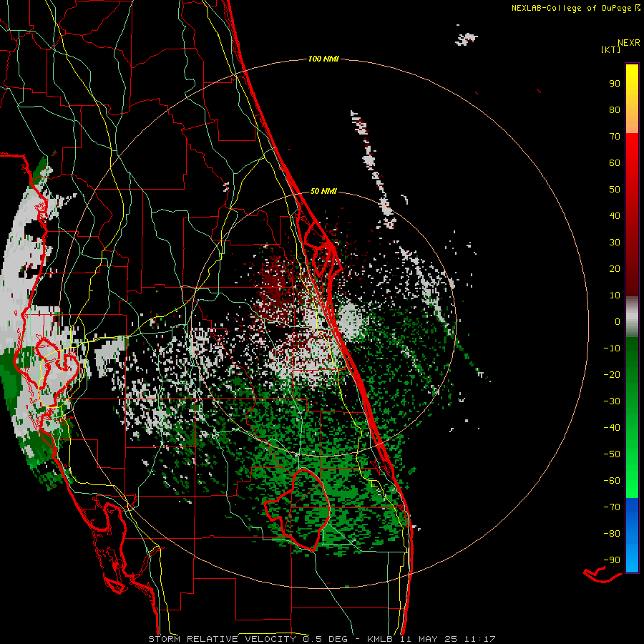Click the -10 value on the velocity scale

(612, 348)
